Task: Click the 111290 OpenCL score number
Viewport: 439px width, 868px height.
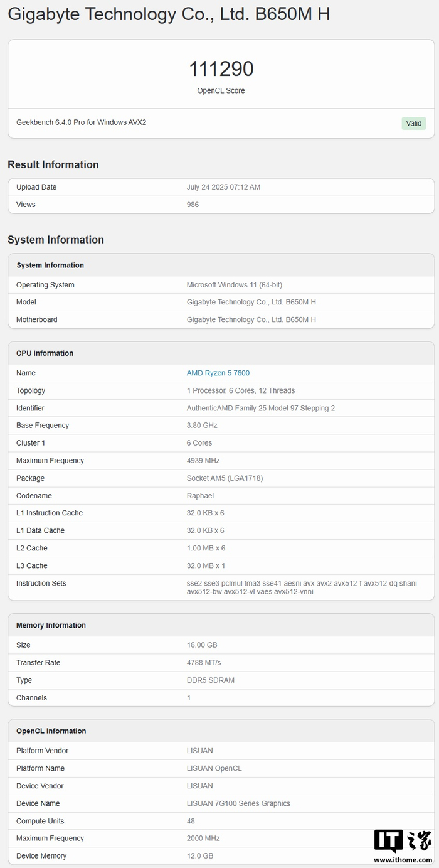Action: pyautogui.click(x=221, y=69)
